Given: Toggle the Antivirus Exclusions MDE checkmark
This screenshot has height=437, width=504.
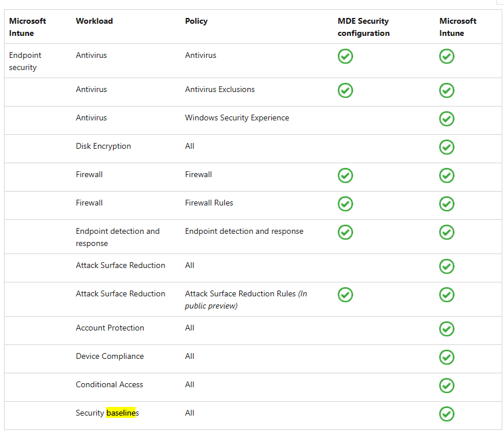Looking at the screenshot, I should click(x=345, y=90).
